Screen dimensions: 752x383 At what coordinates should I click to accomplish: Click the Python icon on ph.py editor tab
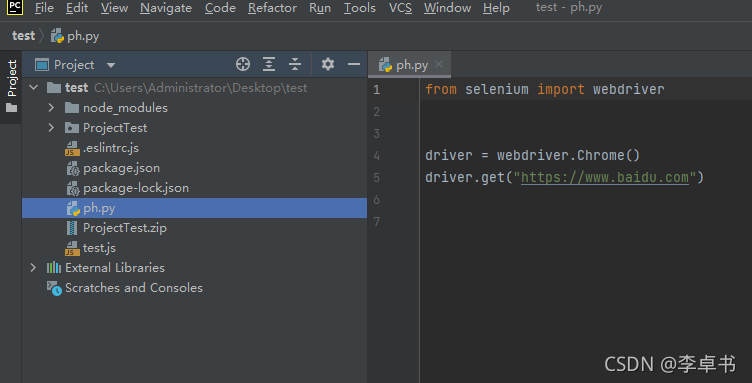tap(386, 65)
